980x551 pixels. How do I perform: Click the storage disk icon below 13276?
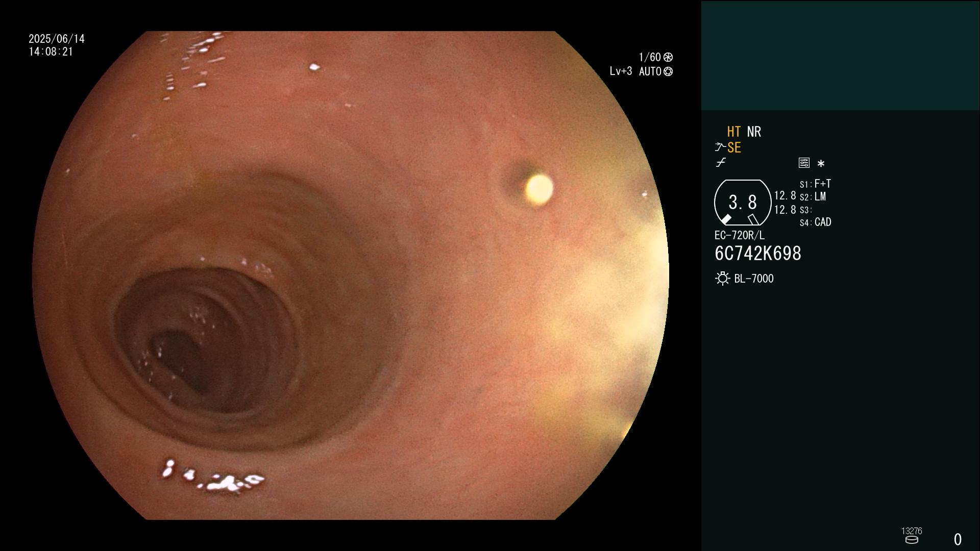tap(912, 540)
